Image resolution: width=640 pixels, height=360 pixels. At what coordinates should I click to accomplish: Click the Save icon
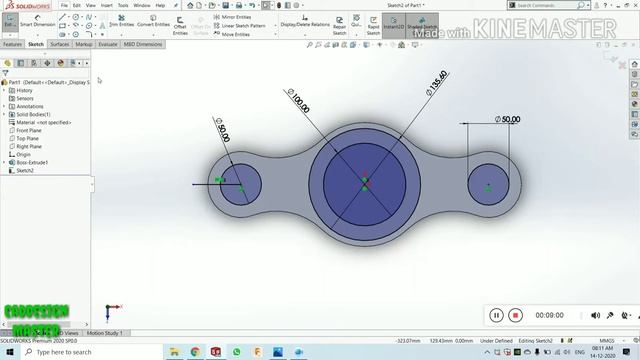coord(225,5)
